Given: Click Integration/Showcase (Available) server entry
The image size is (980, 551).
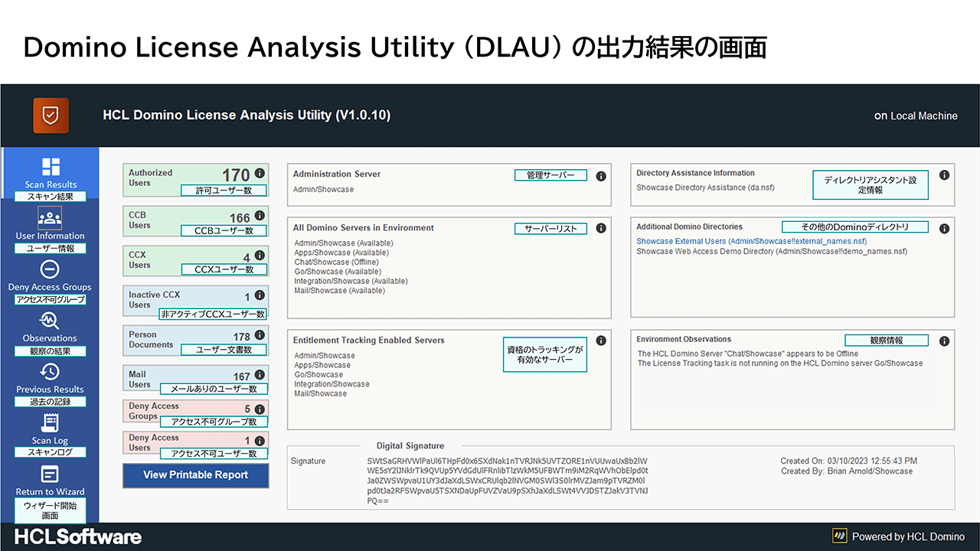Looking at the screenshot, I should (x=351, y=281).
